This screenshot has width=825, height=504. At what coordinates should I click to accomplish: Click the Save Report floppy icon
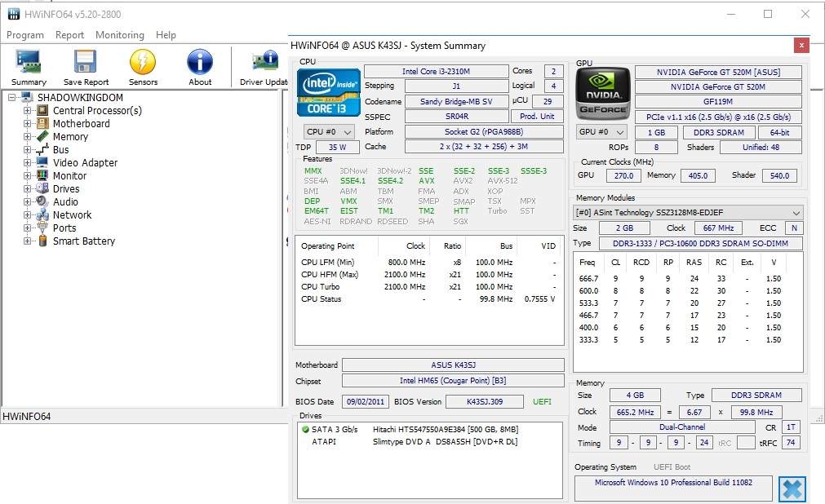(86, 63)
